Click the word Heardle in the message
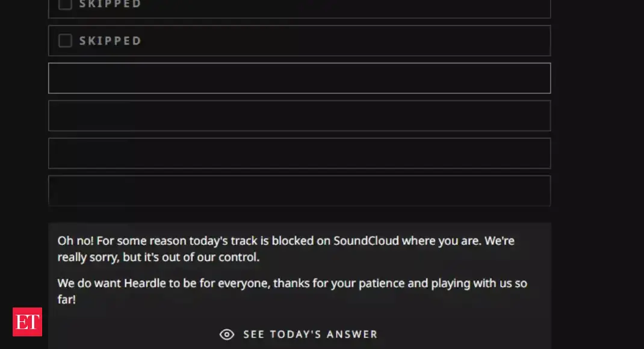The image size is (644, 349). (144, 283)
